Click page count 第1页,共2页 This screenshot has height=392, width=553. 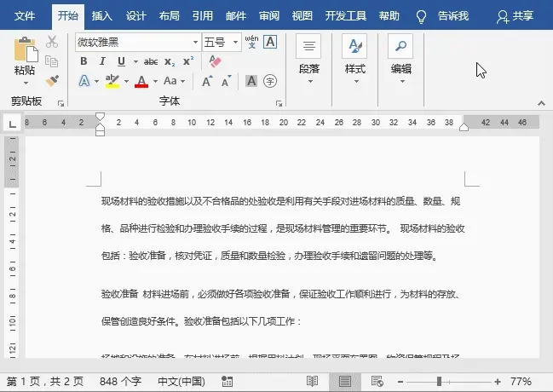click(45, 382)
